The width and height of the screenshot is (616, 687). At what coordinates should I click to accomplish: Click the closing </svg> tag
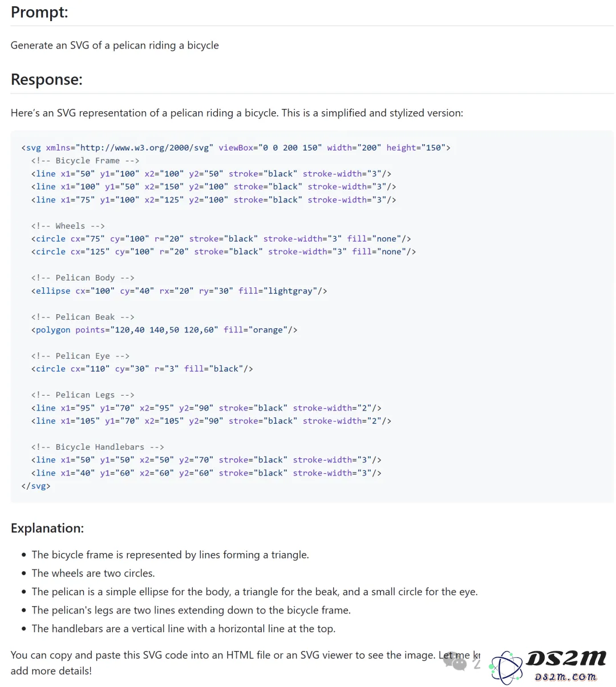(x=36, y=486)
